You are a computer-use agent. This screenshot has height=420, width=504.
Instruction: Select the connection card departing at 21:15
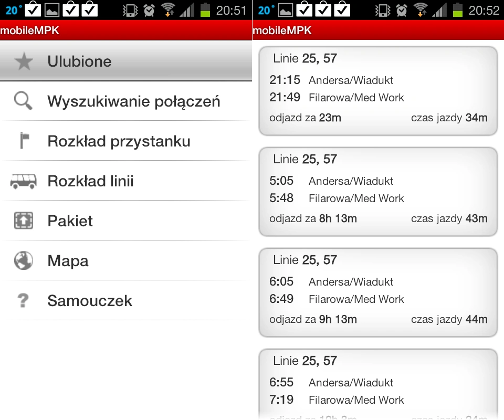tap(378, 91)
